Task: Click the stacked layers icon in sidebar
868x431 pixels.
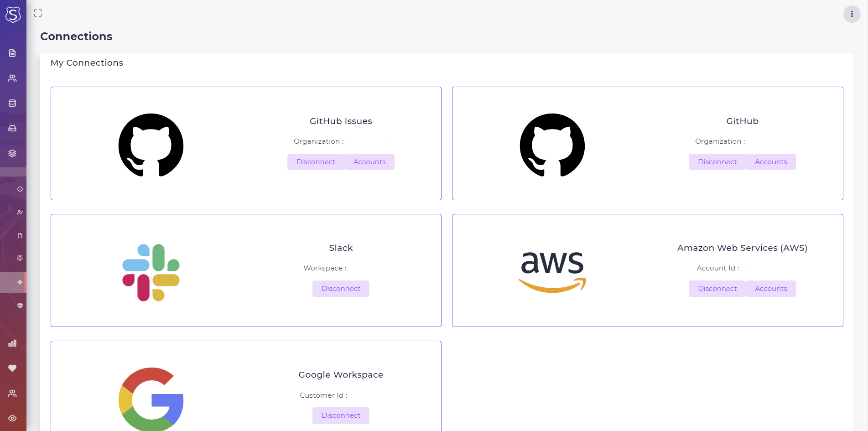Action: (12, 154)
